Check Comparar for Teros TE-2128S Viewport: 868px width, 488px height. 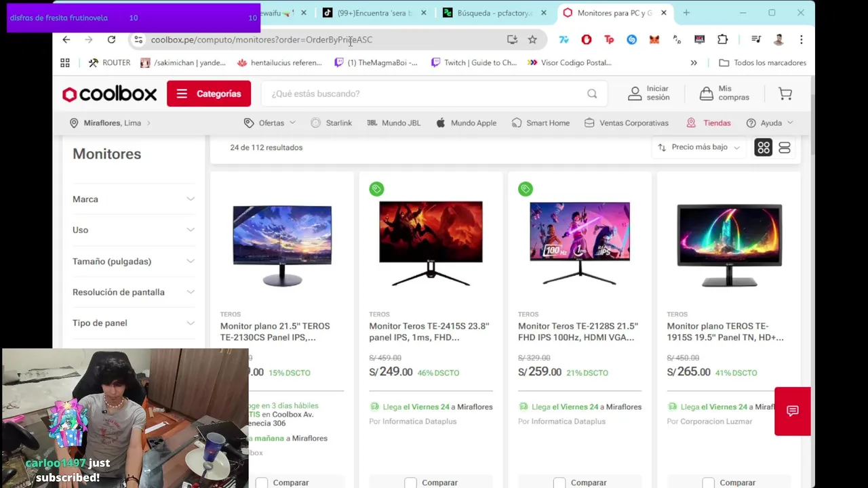[559, 483]
